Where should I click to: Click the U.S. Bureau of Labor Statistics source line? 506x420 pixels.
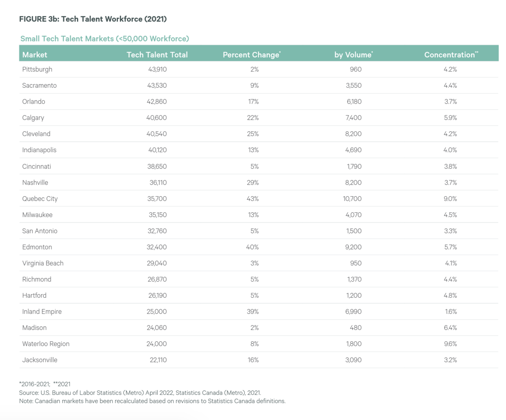pyautogui.click(x=140, y=393)
